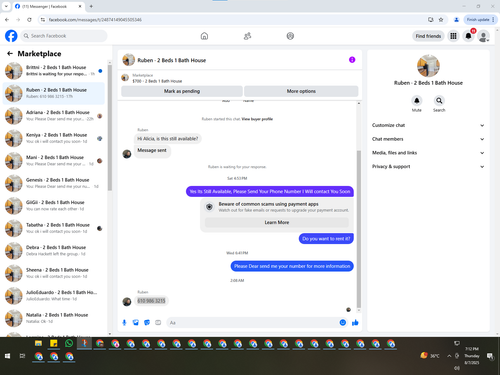Screen dimensions: 500x375
Task: Open Brittni's 2 Beds 1 Bath chat
Action: pyautogui.click(x=53, y=70)
